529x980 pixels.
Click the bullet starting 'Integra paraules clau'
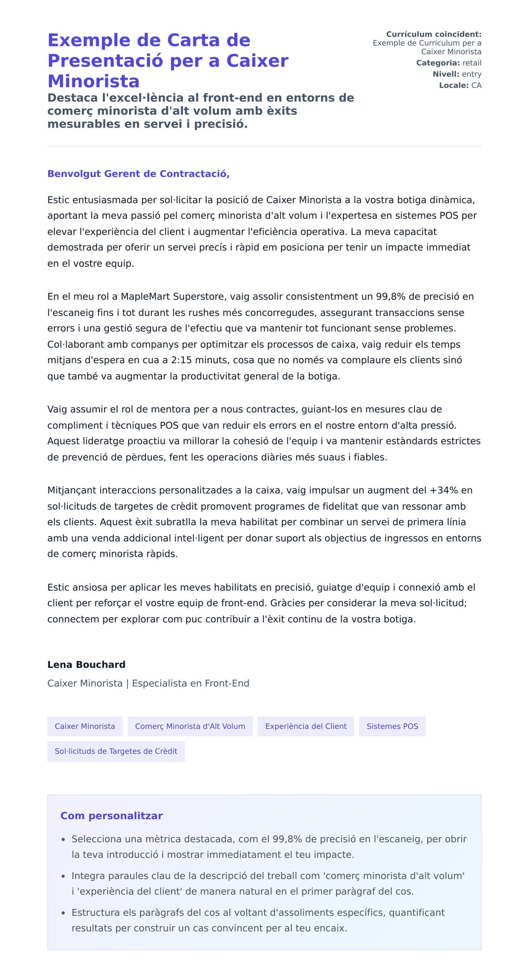pyautogui.click(x=268, y=883)
